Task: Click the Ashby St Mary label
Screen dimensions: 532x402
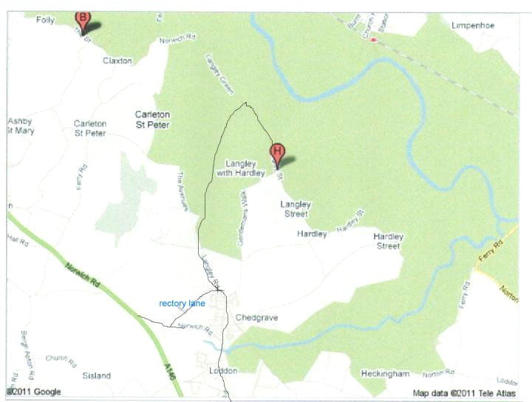Action: pyautogui.click(x=21, y=126)
